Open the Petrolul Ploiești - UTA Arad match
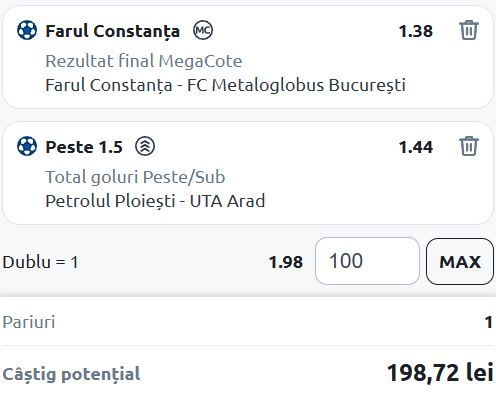The width and height of the screenshot is (496, 394). coord(155,201)
